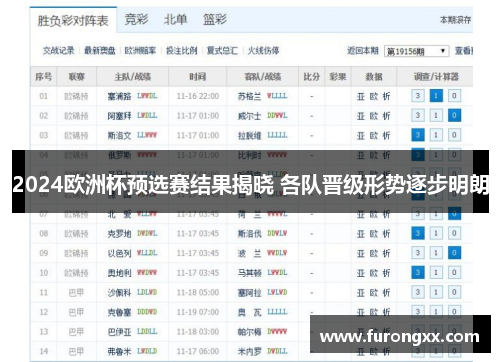Click away team 威尔士 in row 02

coord(249,116)
